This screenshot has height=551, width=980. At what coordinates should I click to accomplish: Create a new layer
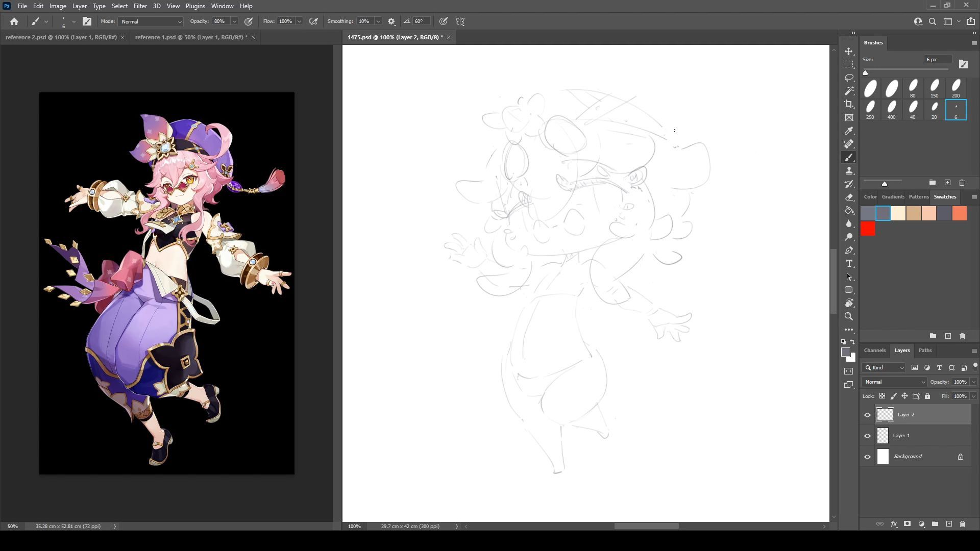pos(949,524)
